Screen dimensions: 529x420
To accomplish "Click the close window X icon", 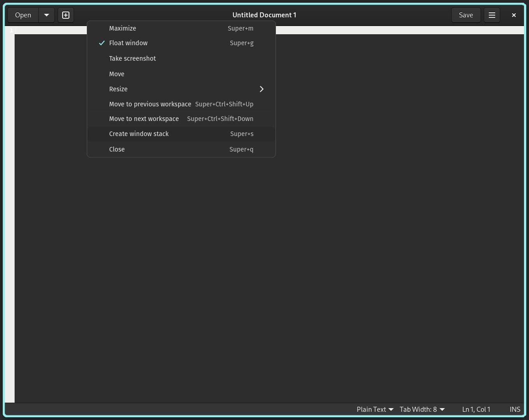I will [x=513, y=15].
